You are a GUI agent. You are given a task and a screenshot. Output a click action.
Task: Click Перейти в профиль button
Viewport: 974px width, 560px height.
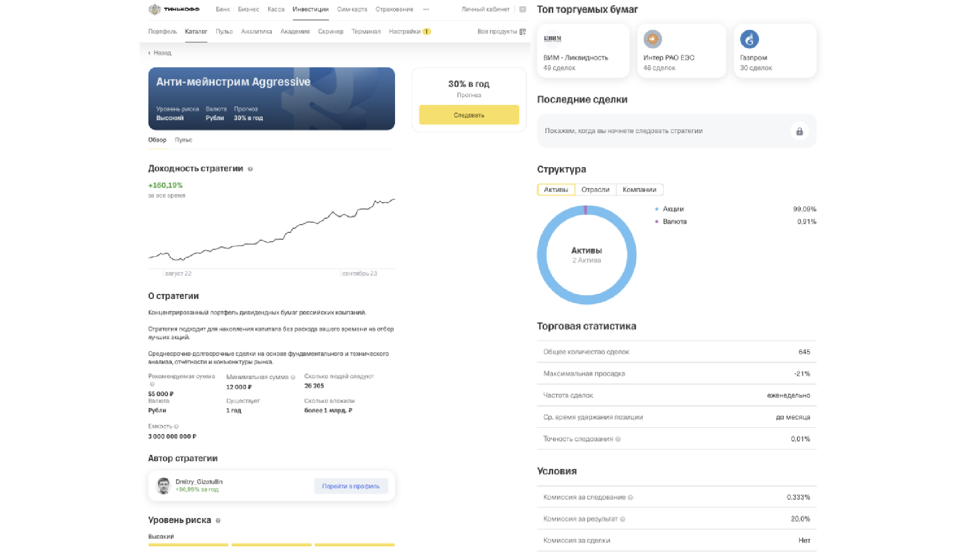[351, 486]
